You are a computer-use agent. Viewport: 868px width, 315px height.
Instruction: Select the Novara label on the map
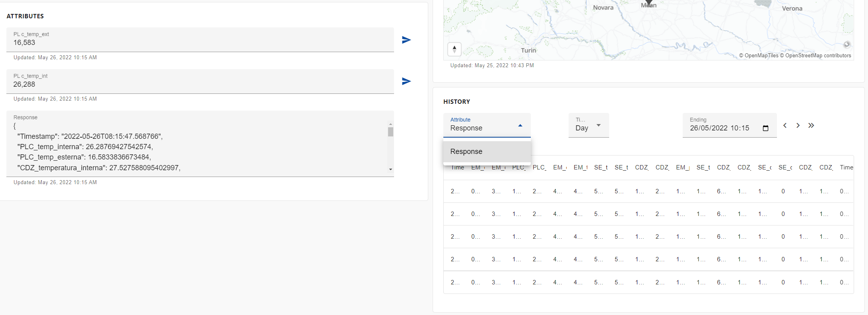pyautogui.click(x=603, y=8)
